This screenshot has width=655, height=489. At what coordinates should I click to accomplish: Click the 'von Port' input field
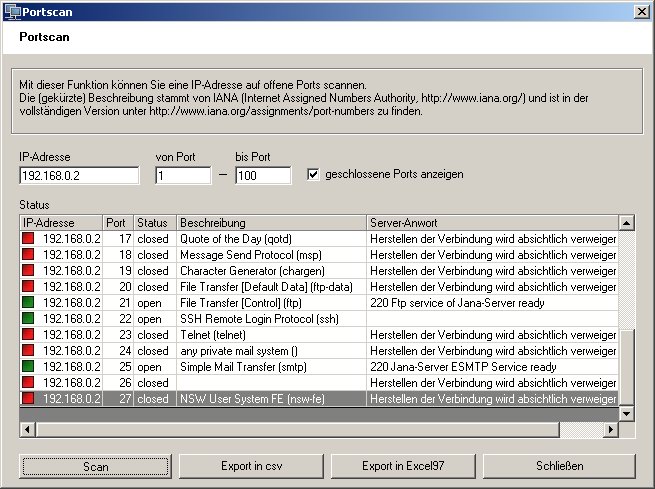click(183, 175)
